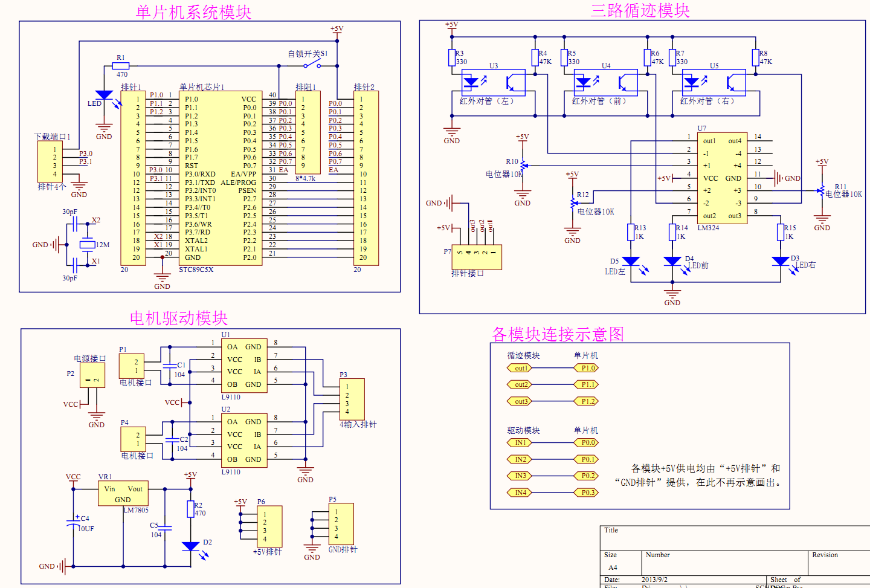Screen dimensions: 870x588
Task: Select infrared pair U3 红外对管(左)
Action: pos(493,83)
